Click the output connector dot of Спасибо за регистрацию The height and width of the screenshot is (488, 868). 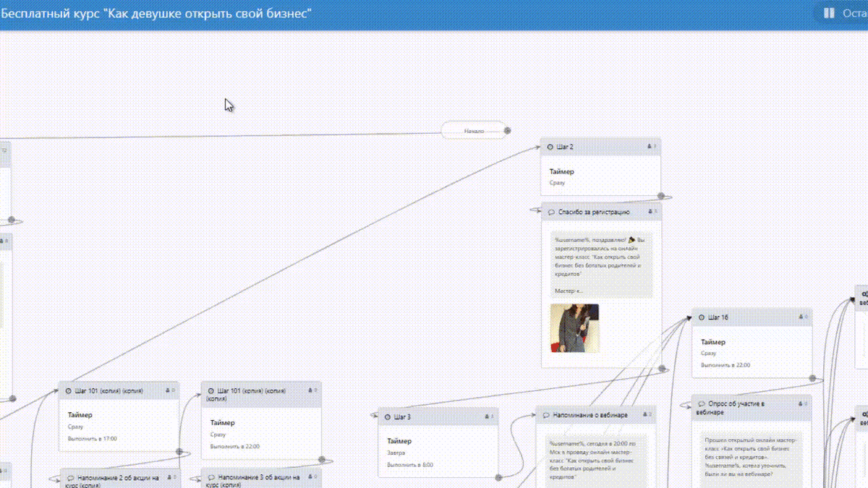pyautogui.click(x=662, y=368)
